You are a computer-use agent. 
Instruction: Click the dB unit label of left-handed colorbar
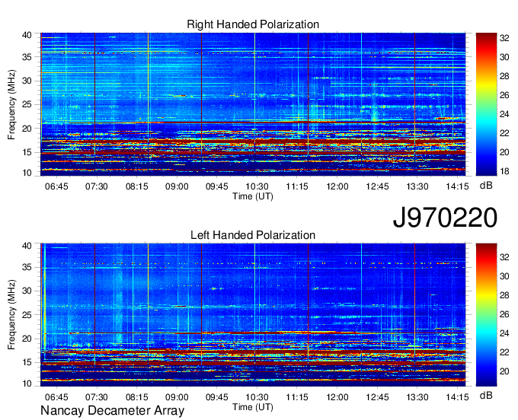click(486, 395)
